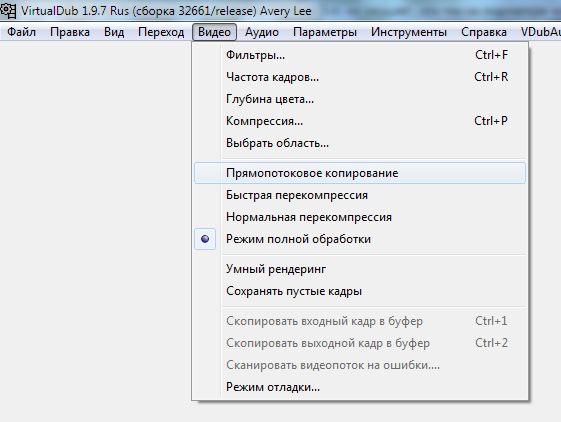The height and width of the screenshot is (422, 561).
Task: Open the VDubAu menu
Action: (x=540, y=32)
